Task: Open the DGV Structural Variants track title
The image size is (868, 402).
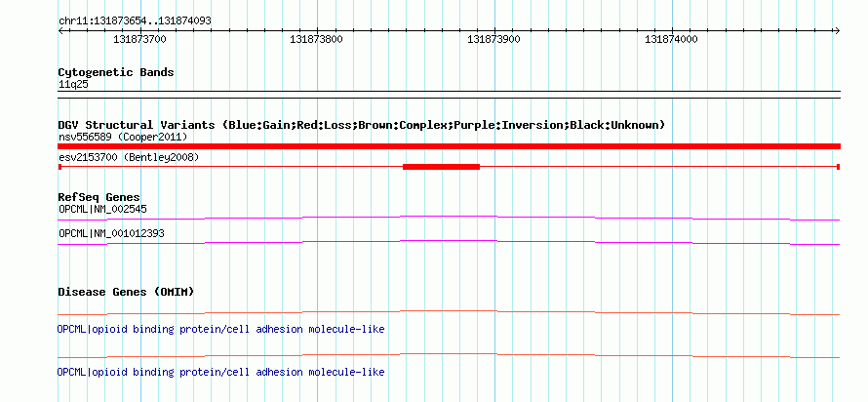Action: click(361, 125)
